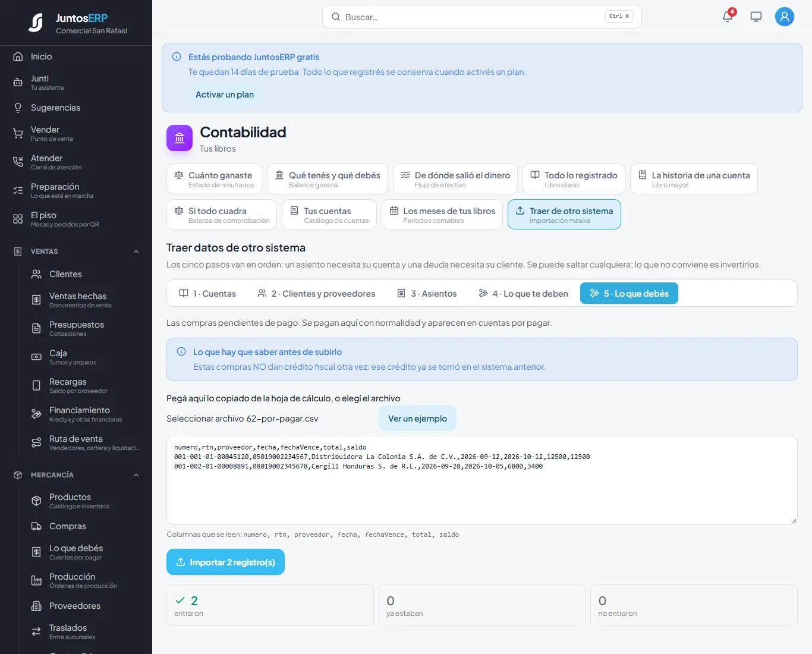Open Si todo cuadra balanza tab
The width and height of the screenshot is (812, 654).
point(222,214)
